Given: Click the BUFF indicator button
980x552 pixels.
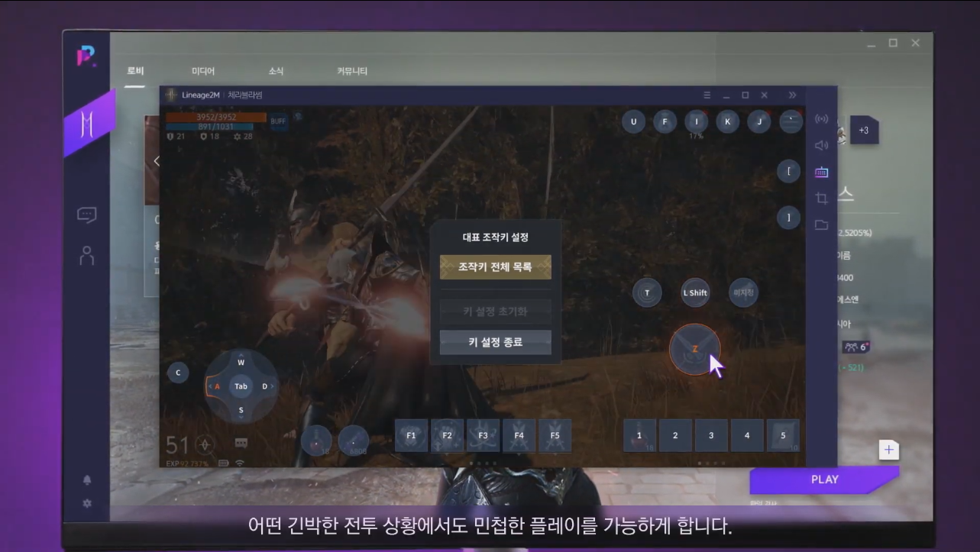Looking at the screenshot, I should tap(279, 121).
